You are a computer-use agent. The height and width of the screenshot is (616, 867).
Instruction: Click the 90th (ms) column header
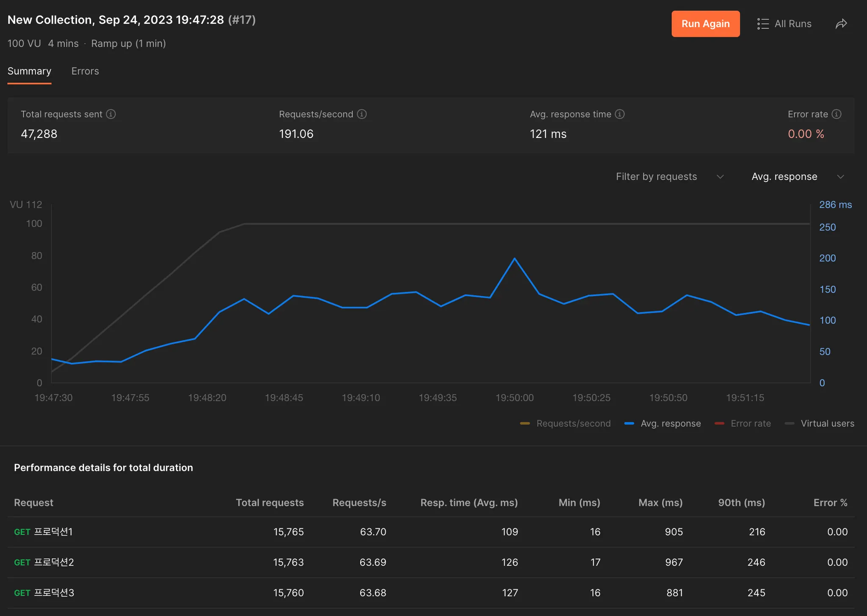[741, 503]
